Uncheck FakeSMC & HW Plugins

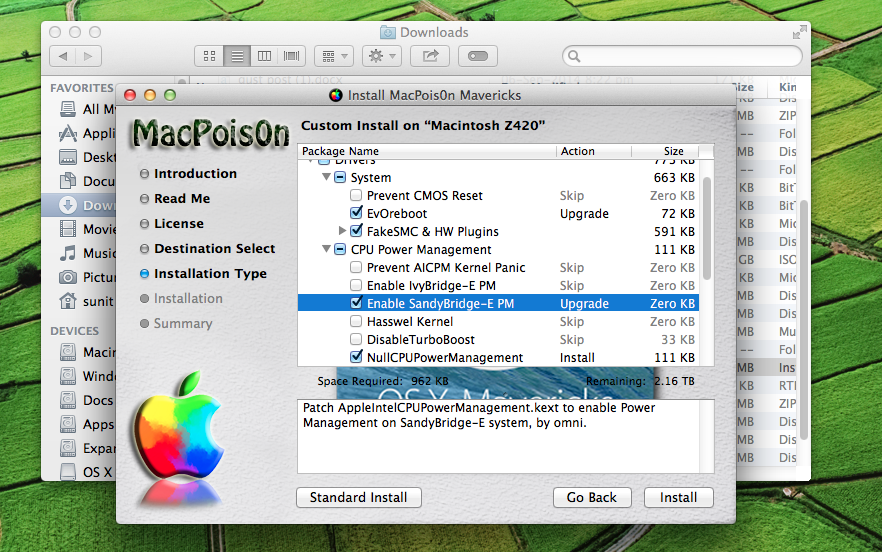coord(356,231)
